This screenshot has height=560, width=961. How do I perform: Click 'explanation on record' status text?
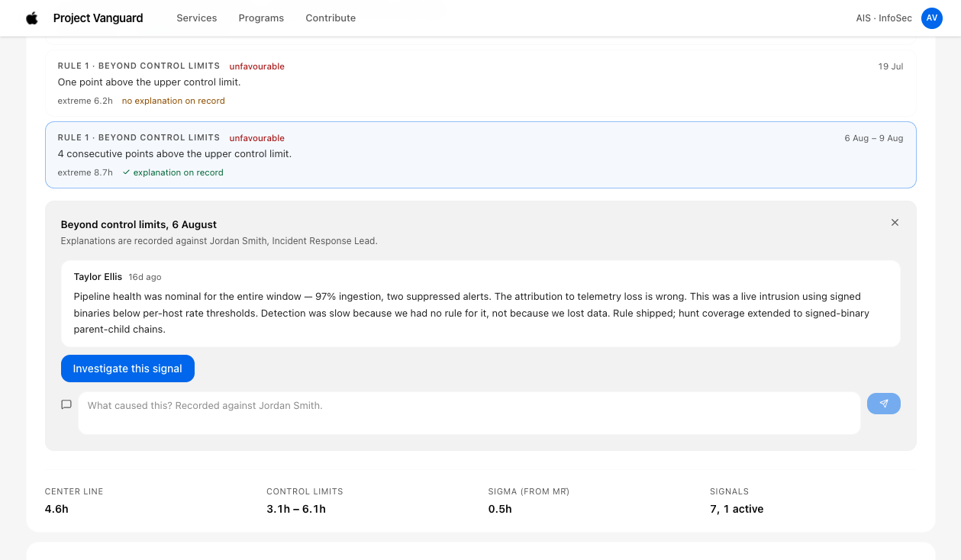pos(179,172)
